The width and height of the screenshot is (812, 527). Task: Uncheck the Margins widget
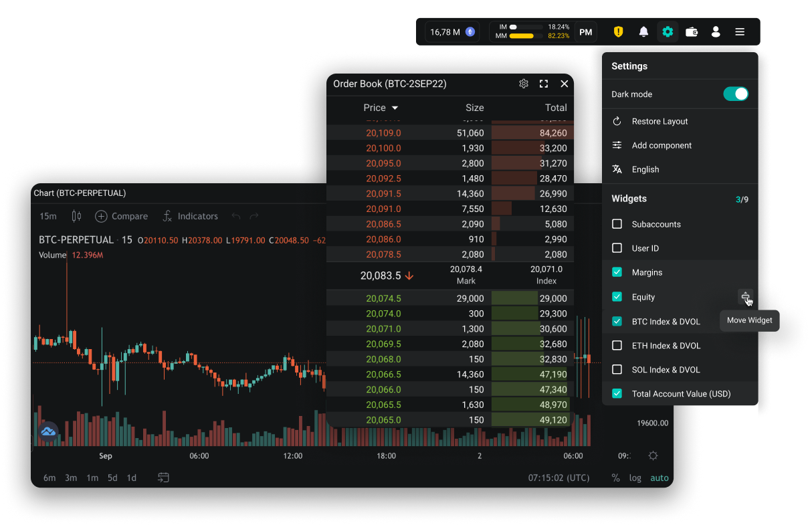(x=617, y=272)
